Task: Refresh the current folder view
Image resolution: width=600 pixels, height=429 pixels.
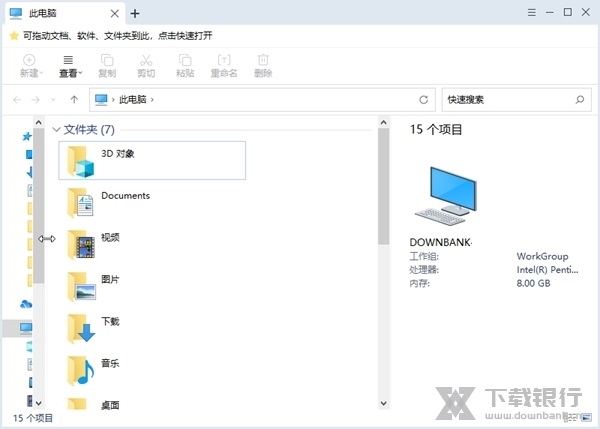Action: pos(424,100)
